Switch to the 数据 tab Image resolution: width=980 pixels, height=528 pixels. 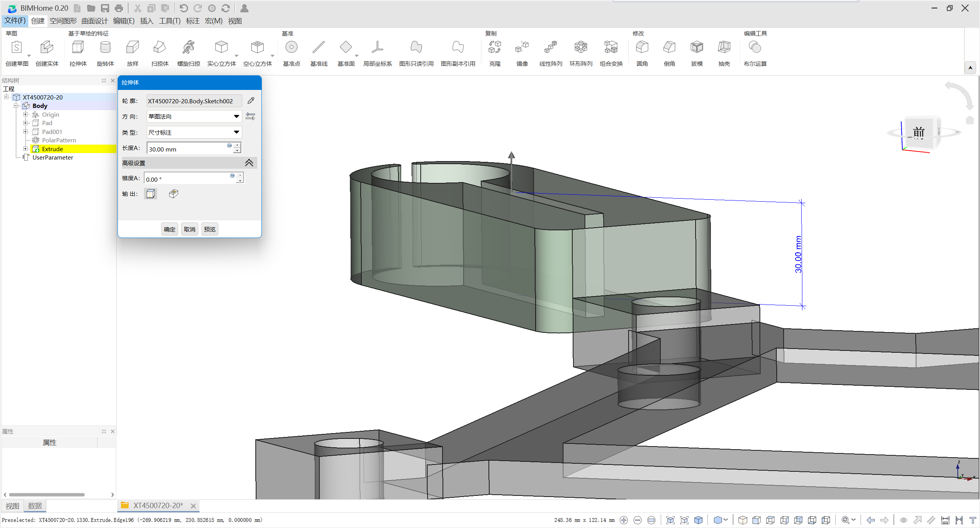coord(35,506)
